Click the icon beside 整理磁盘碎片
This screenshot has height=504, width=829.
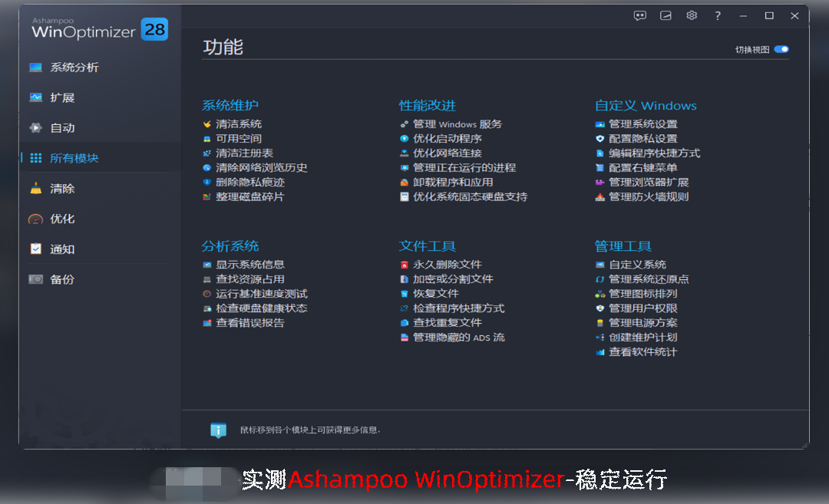click(206, 197)
